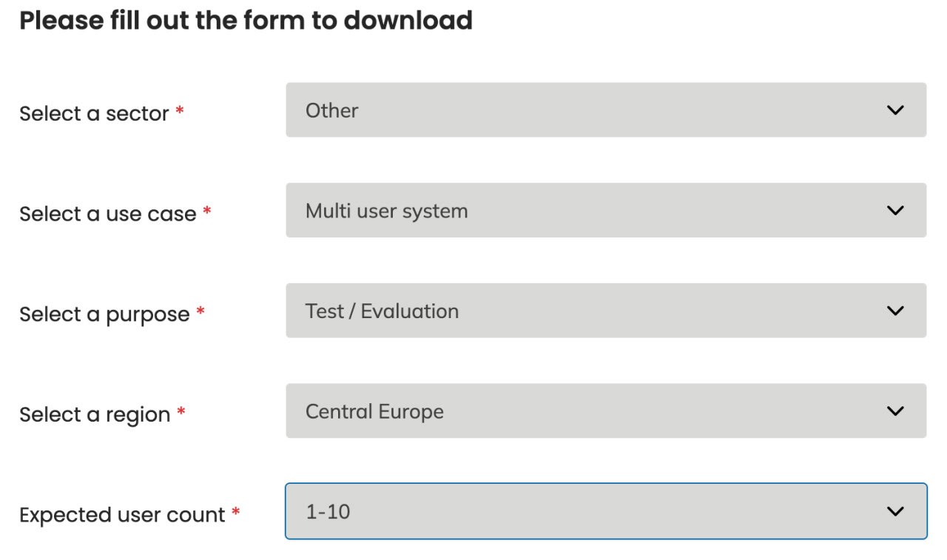The height and width of the screenshot is (560, 947).
Task: Click the red asterisk beside 'Select a sector'
Action: click(x=180, y=112)
